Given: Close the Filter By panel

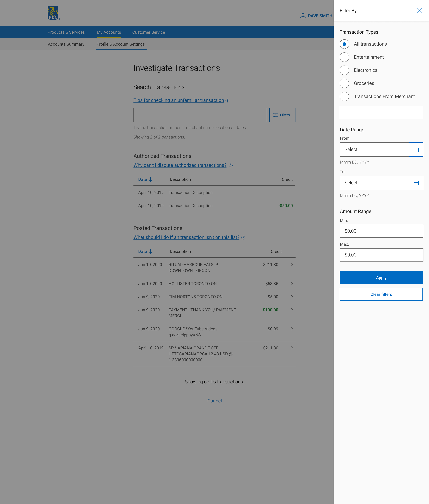Looking at the screenshot, I should (x=419, y=11).
